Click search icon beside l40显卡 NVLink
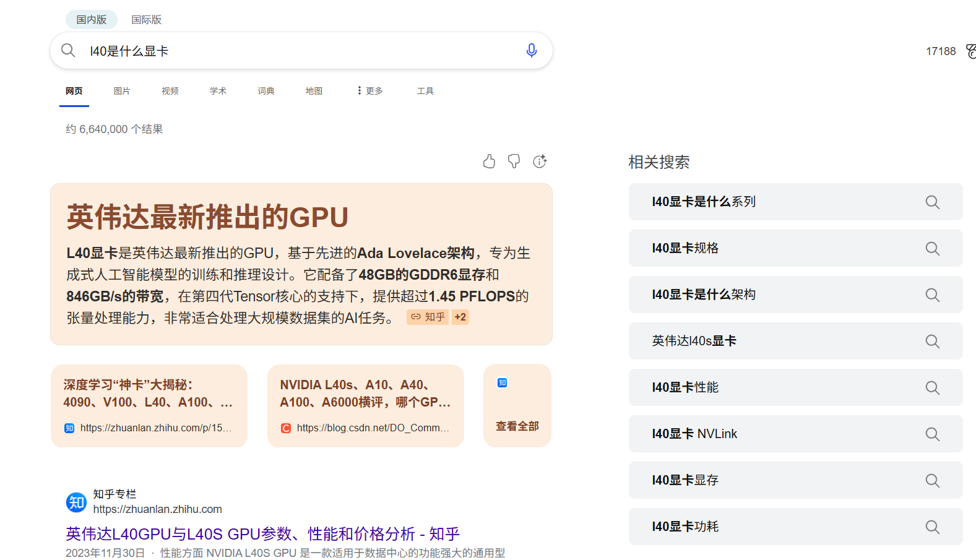976x560 pixels. [x=932, y=434]
